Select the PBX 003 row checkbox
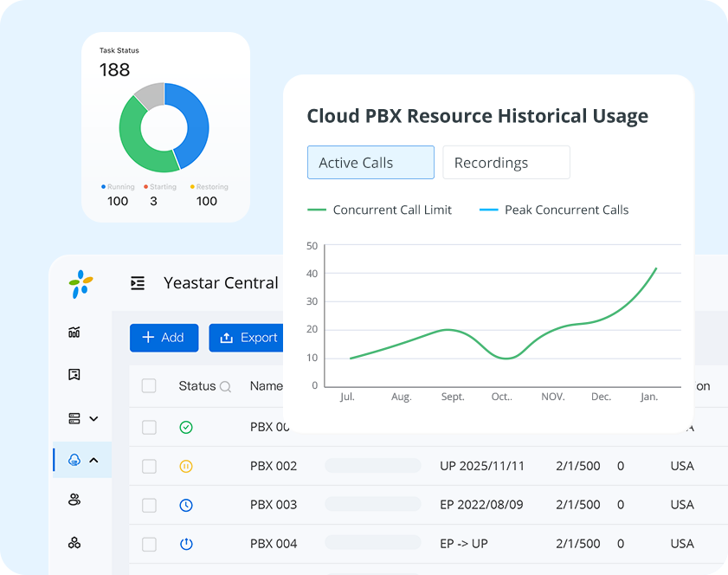 click(x=149, y=505)
